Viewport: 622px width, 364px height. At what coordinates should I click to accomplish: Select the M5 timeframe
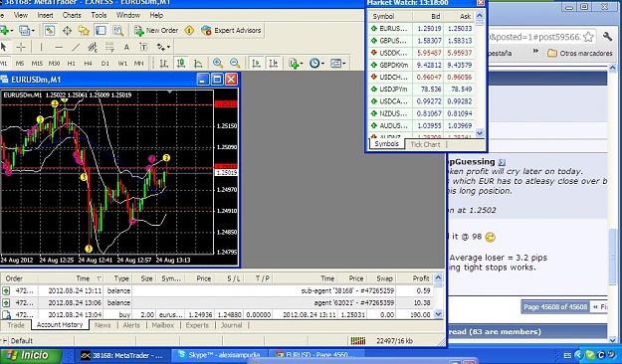20,64
